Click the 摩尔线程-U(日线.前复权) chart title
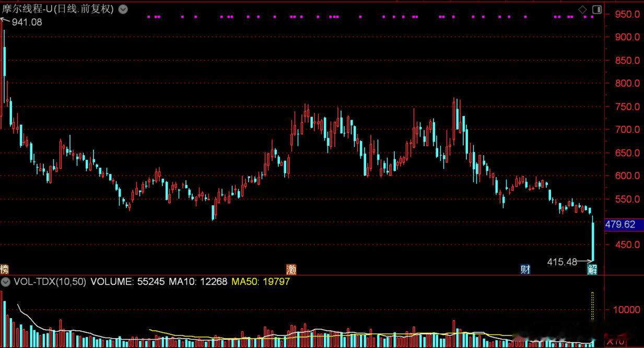The height and width of the screenshot is (348, 644). [x=58, y=9]
